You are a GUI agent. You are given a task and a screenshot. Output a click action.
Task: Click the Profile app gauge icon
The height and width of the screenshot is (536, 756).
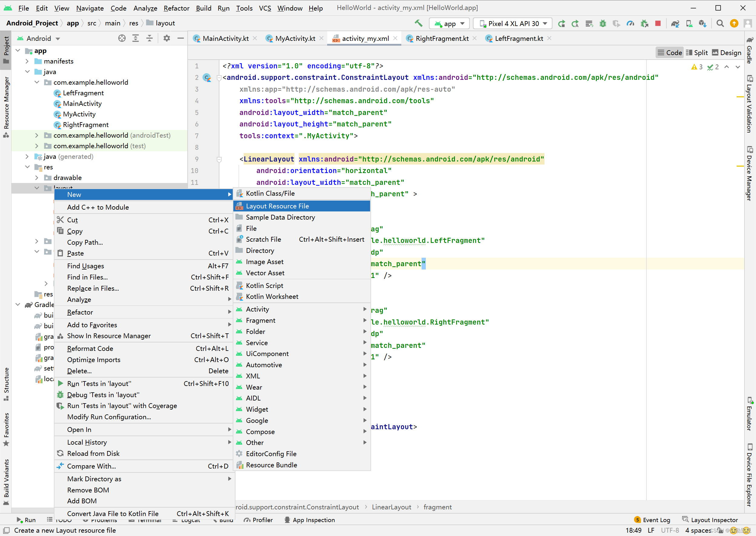click(x=630, y=23)
